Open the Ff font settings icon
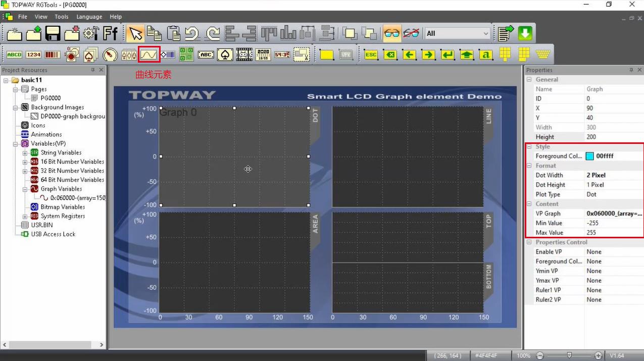 pos(110,33)
